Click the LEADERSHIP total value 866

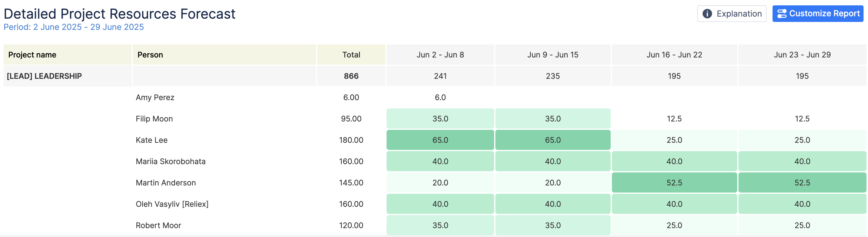(351, 76)
